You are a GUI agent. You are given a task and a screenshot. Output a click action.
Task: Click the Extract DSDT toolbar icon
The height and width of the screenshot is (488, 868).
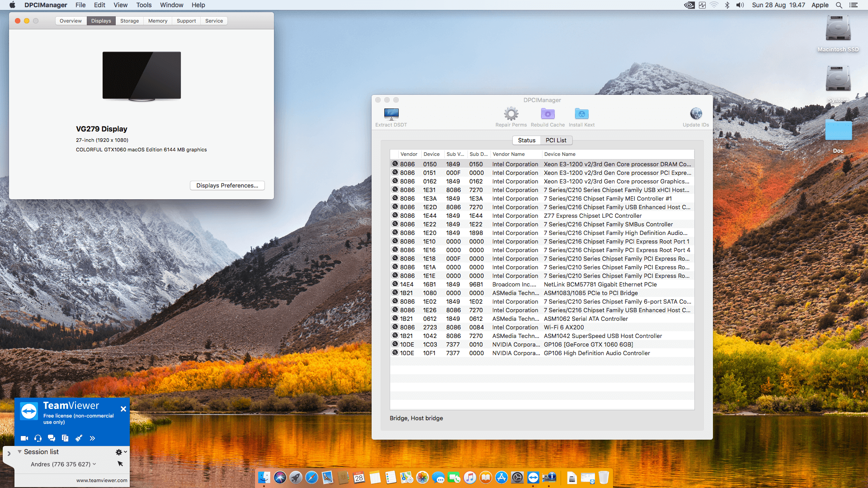(391, 114)
